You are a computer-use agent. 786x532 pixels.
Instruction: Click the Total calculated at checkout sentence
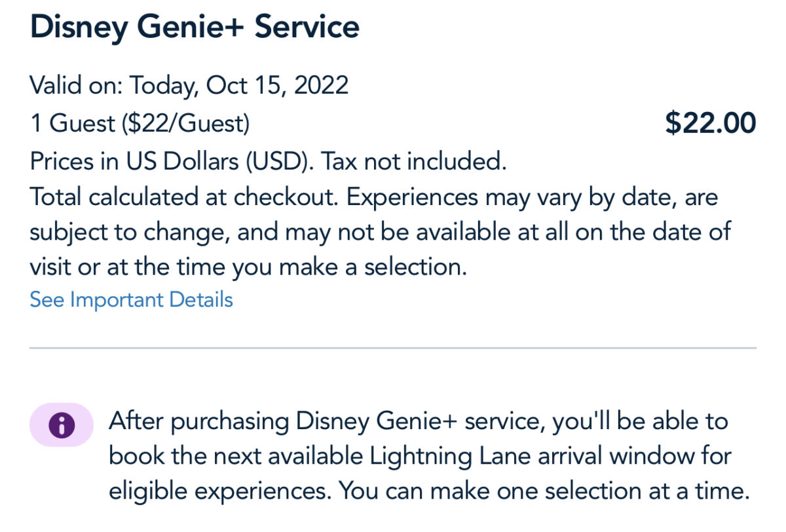[x=183, y=197]
